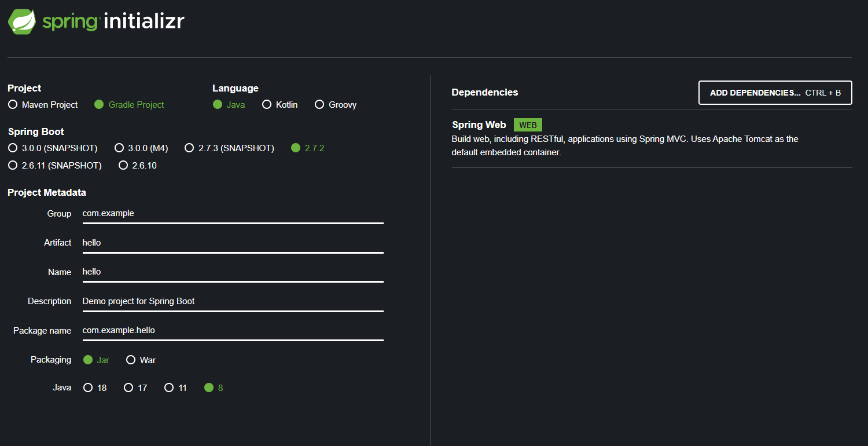The height and width of the screenshot is (446, 868).
Task: Set Java version to 11
Action: pyautogui.click(x=175, y=388)
